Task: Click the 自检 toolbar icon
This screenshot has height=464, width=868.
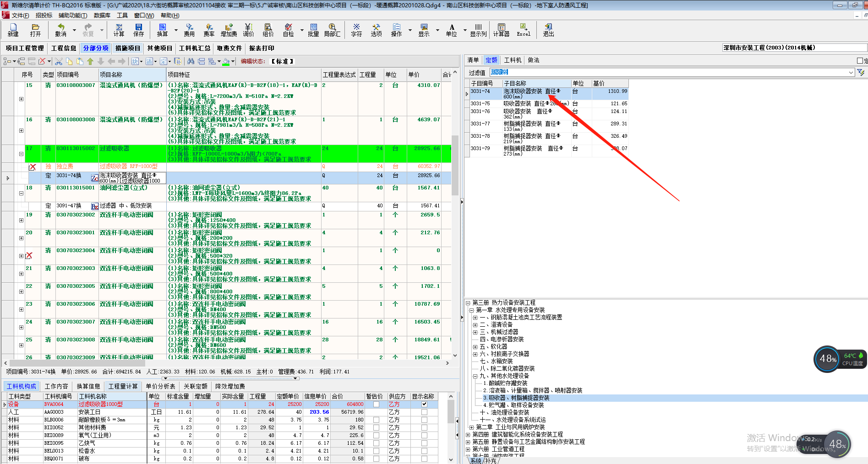Action: click(x=288, y=30)
